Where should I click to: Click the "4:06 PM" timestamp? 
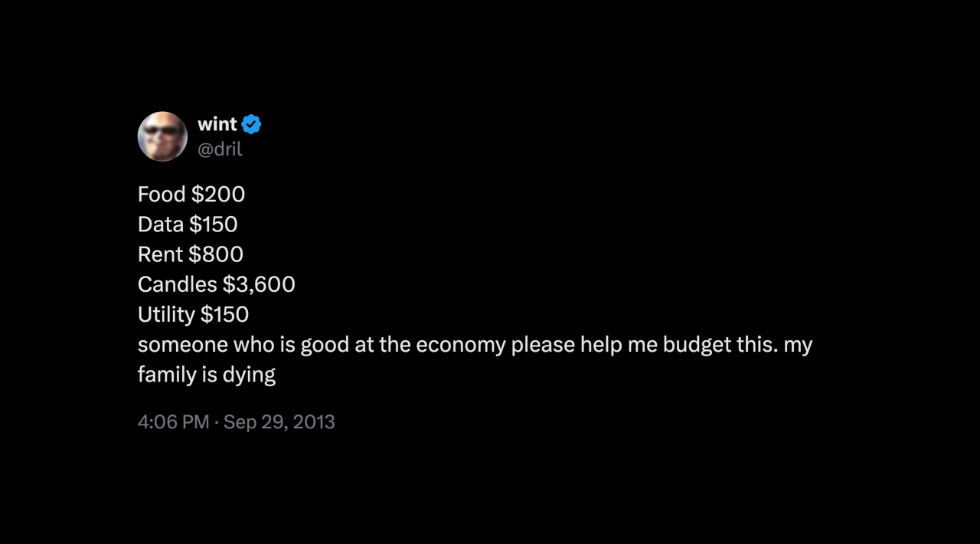coord(173,422)
